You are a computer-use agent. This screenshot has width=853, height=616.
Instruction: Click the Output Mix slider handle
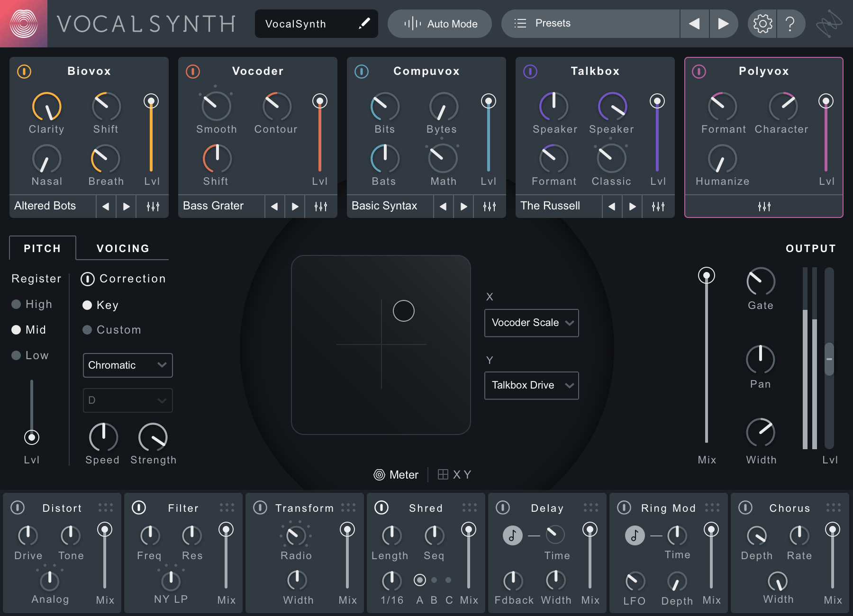707,275
